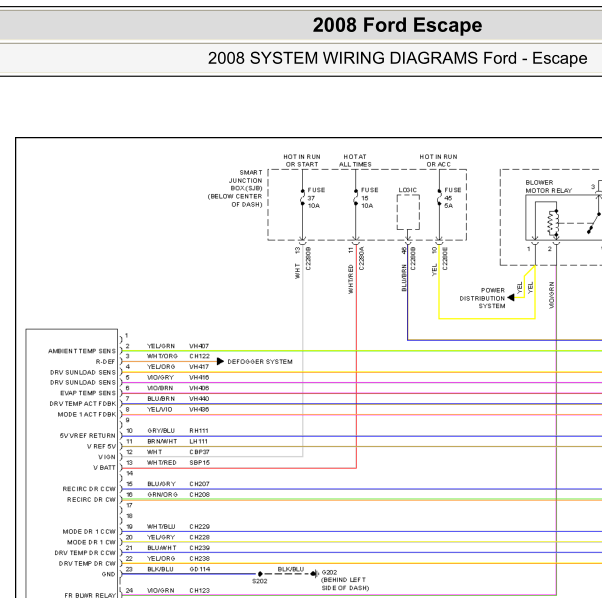
Task: Click circuit code "CBP37"
Action: click(x=200, y=452)
